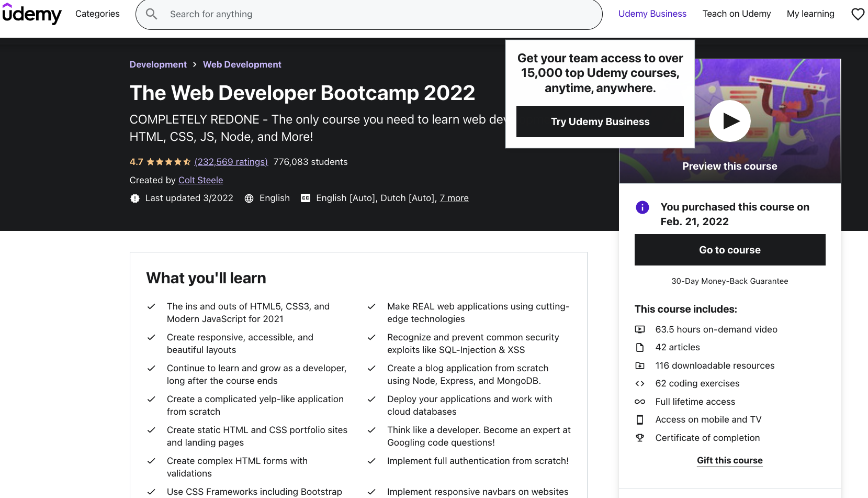Viewport: 868px width, 498px height.
Task: Open Teach on Udemy
Action: (x=736, y=14)
